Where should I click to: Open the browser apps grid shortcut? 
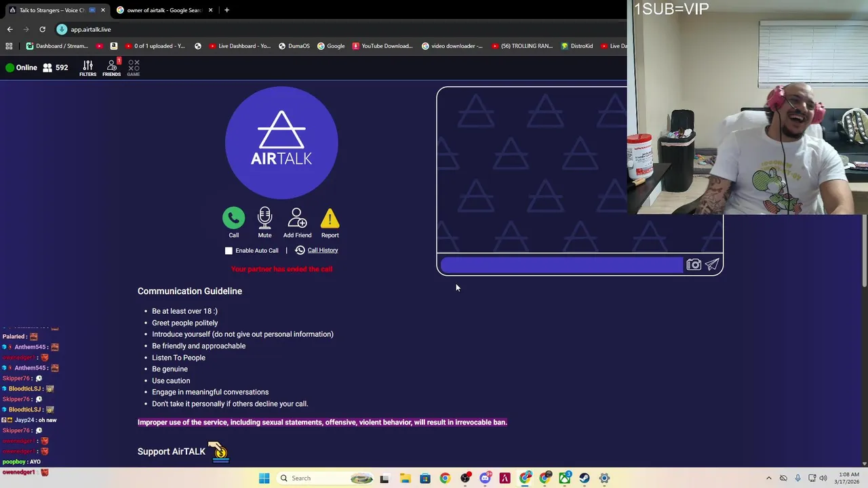(x=9, y=46)
